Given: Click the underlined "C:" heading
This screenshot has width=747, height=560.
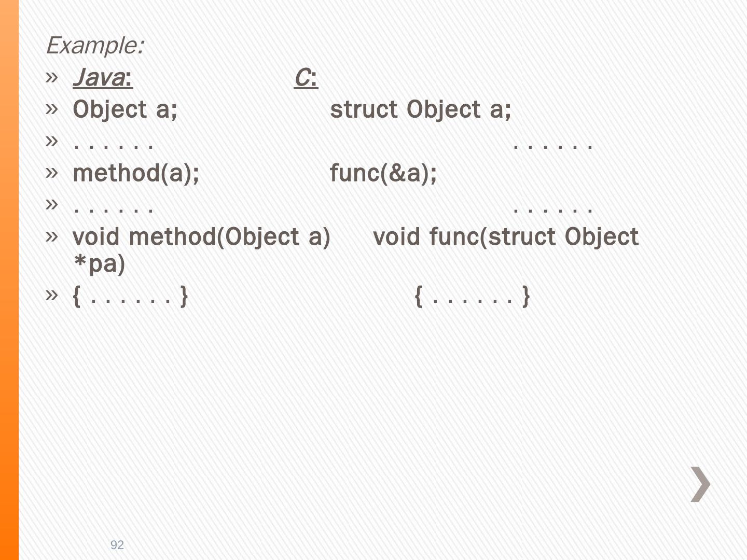Looking at the screenshot, I should tap(306, 78).
